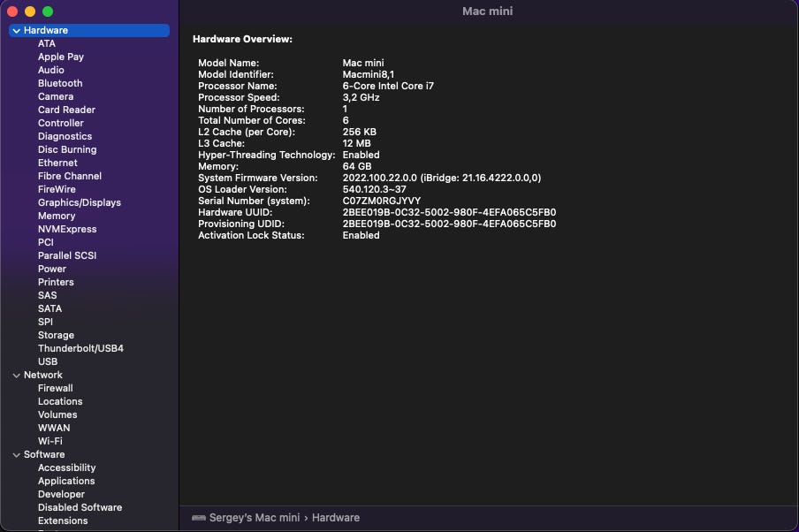Image resolution: width=799 pixels, height=532 pixels.
Task: Click the 6-Core Intel Core i7 value
Action: pyautogui.click(x=388, y=86)
